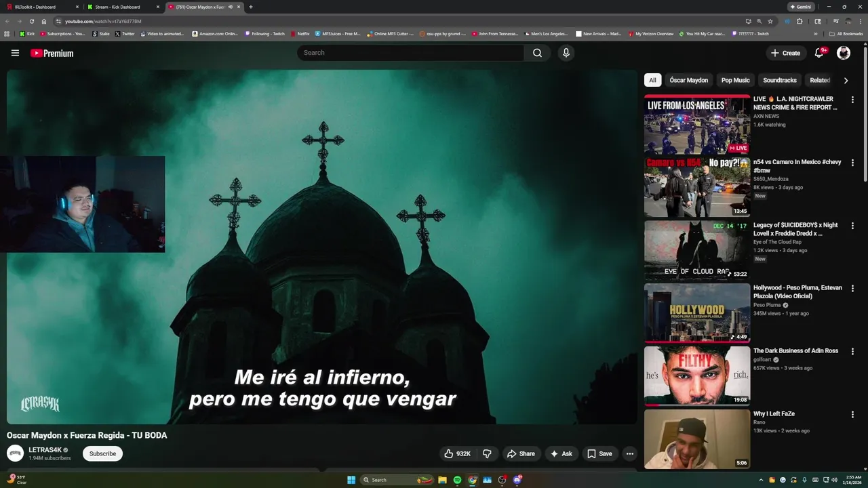Open Hollywood Peso Pluma thumbnail
This screenshot has width=868, height=488.
(x=697, y=313)
